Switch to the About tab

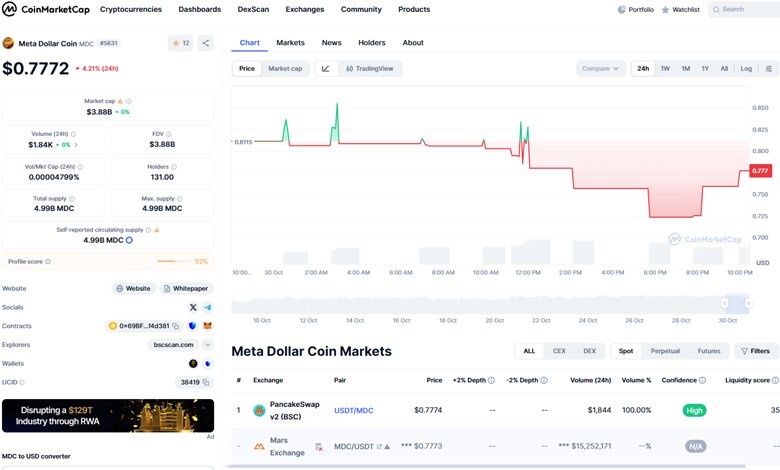[x=413, y=43]
